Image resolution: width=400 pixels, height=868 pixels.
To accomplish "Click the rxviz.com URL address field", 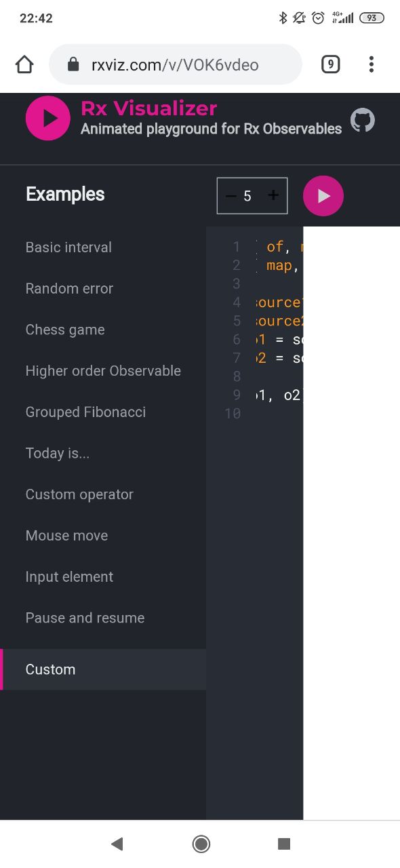I will pos(176,65).
